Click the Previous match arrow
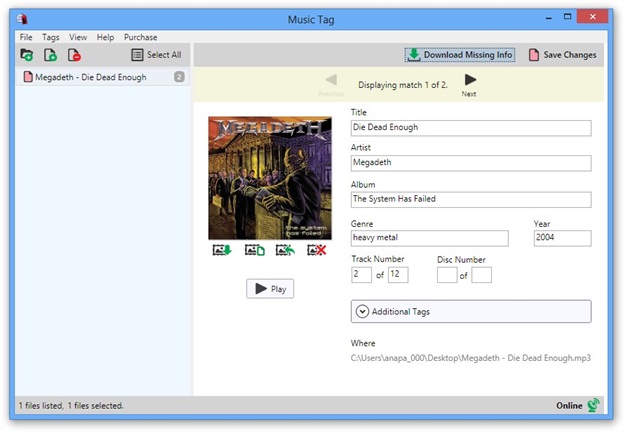The width and height of the screenshot is (625, 433). coord(331,85)
